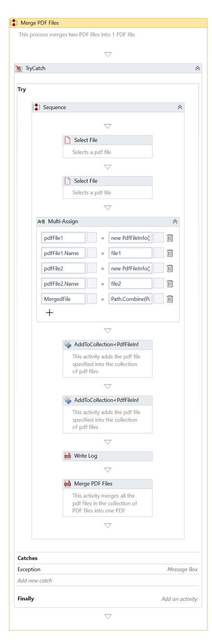Select the first Select File activity
Screen dimensions: 212x644
(x=108, y=146)
